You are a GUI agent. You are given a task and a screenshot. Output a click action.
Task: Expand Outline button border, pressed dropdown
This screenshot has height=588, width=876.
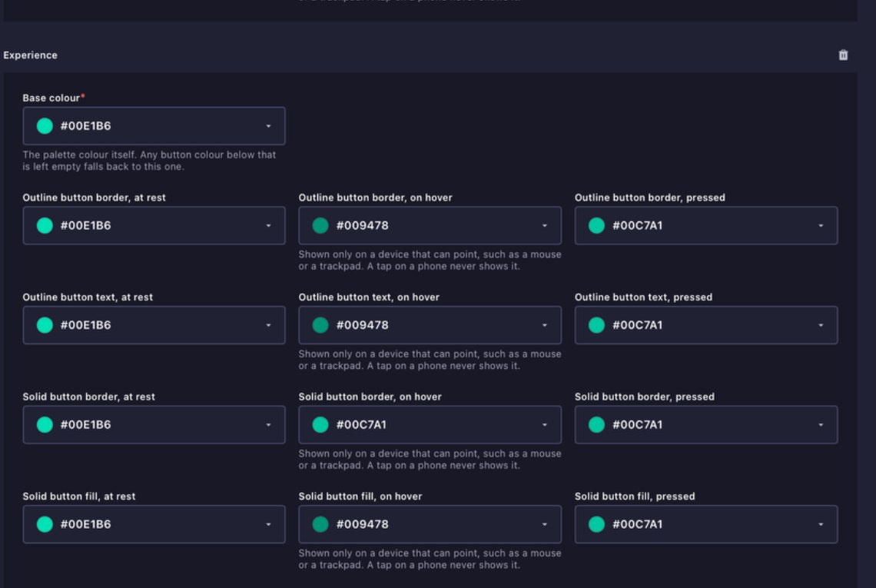821,226
